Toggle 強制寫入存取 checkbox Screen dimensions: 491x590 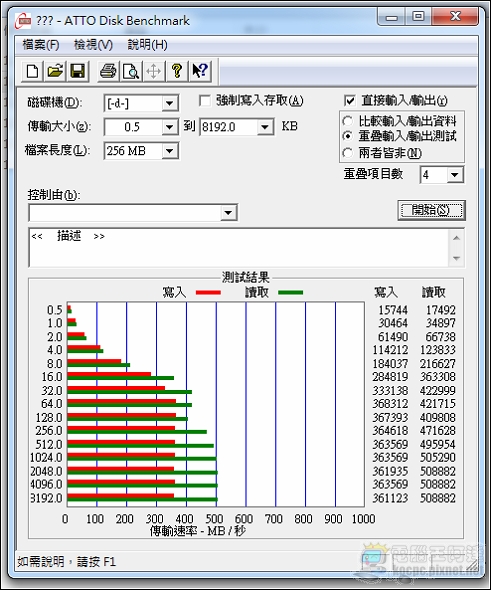pyautogui.click(x=205, y=100)
